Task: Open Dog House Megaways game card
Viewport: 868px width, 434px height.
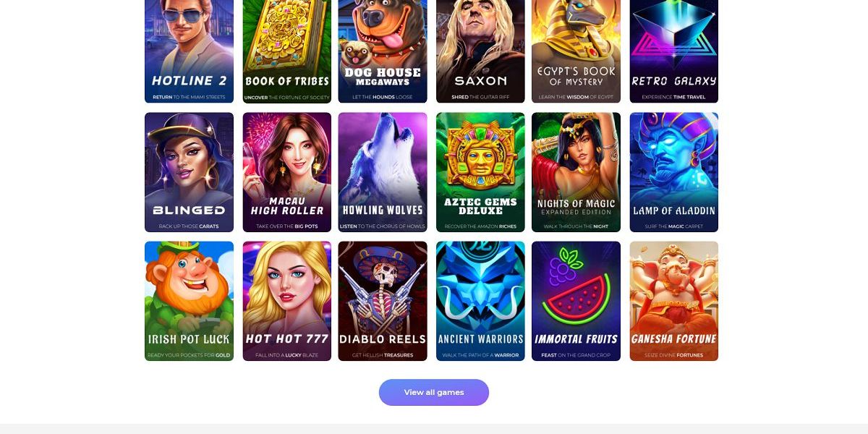Action: pos(383,51)
